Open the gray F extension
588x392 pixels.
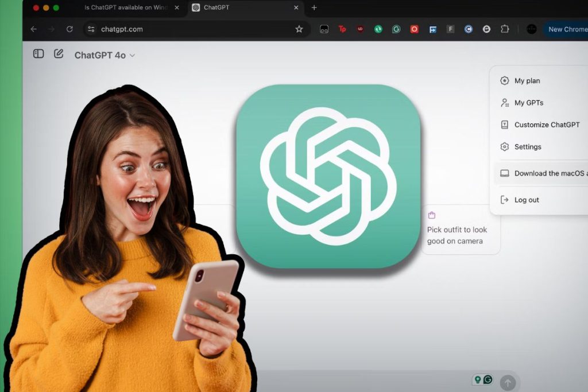point(451,29)
